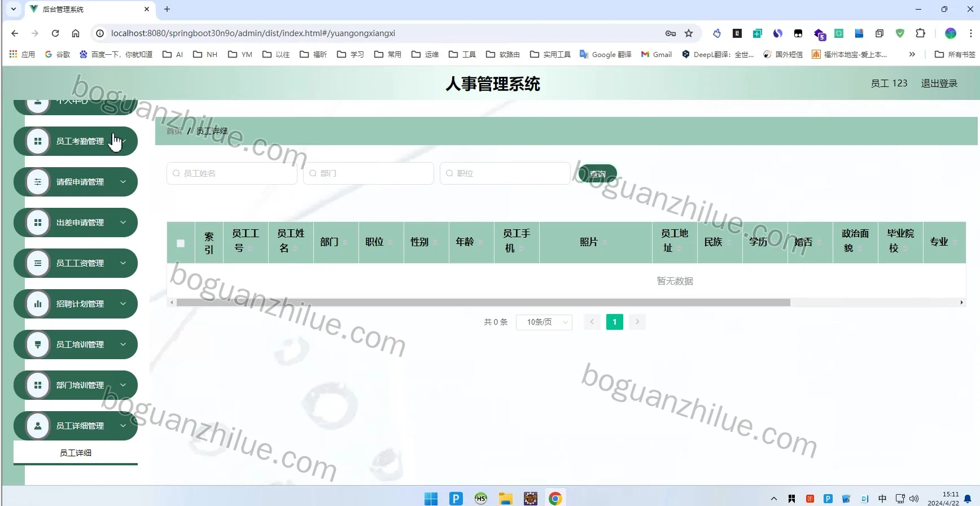980x506 pixels.
Task: Click the 员工详细管理 person icon
Action: [38, 426]
